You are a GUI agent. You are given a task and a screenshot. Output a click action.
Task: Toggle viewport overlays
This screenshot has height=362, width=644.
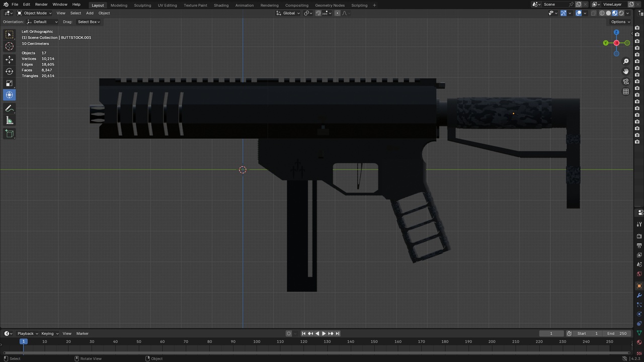579,13
